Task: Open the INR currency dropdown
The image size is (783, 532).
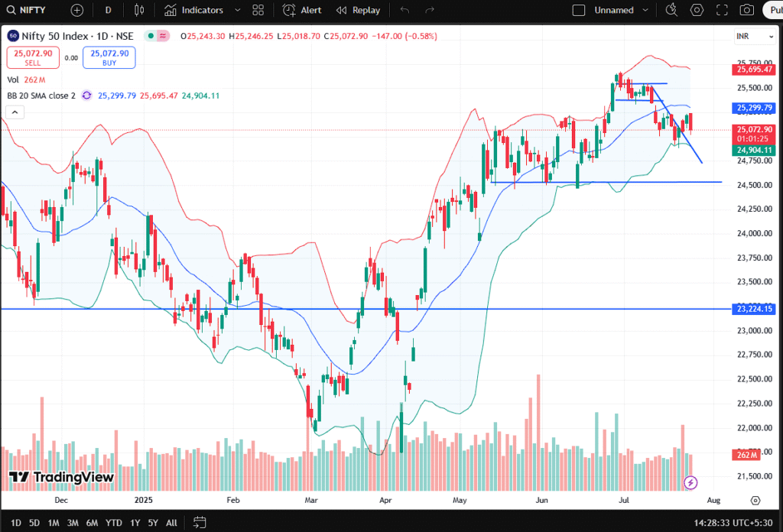Action: click(x=755, y=37)
